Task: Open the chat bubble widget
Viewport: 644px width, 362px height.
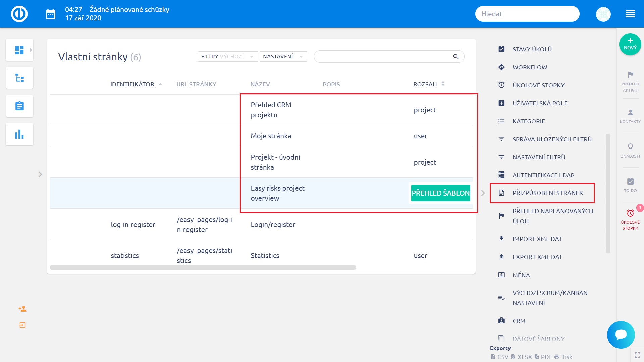Action: tap(621, 335)
